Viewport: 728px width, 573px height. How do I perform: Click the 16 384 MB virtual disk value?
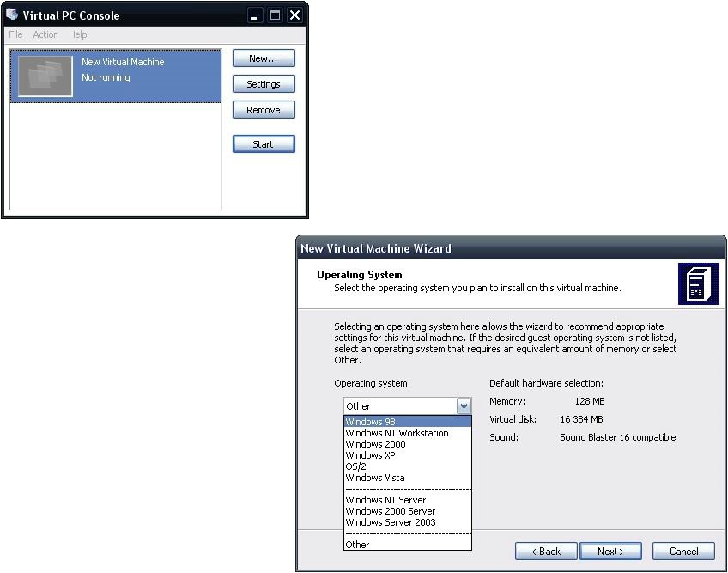pyautogui.click(x=581, y=419)
